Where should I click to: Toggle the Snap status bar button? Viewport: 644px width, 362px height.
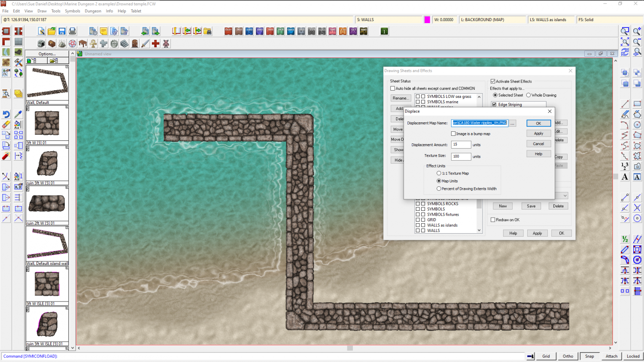589,356
